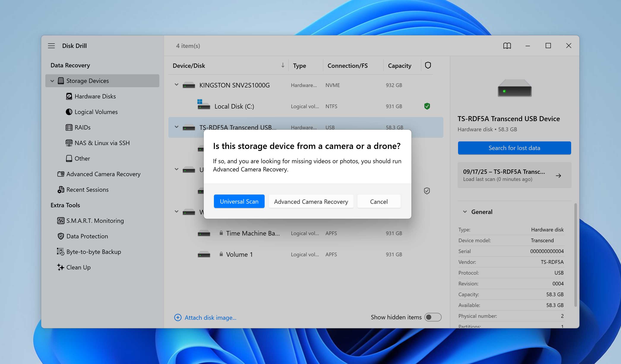Click the Hardware Disks icon
The height and width of the screenshot is (364, 621).
point(69,96)
